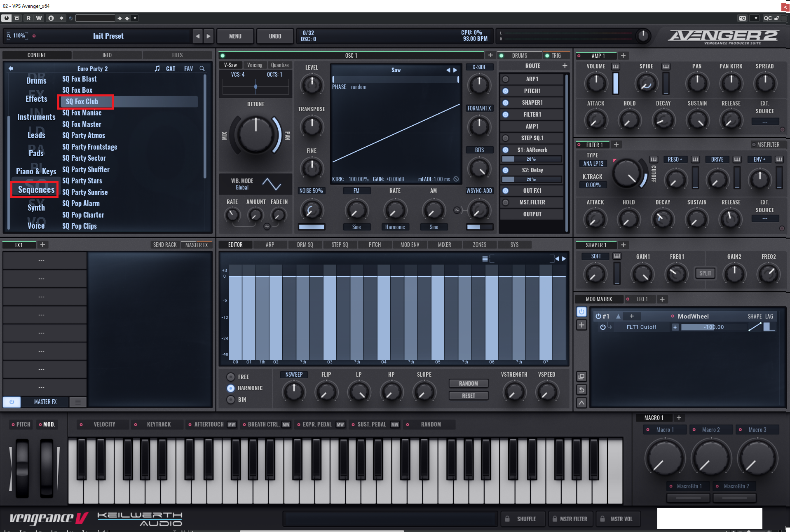Toggle the STEP SQ.1 route enable circle
This screenshot has height=532, width=790.
point(505,138)
